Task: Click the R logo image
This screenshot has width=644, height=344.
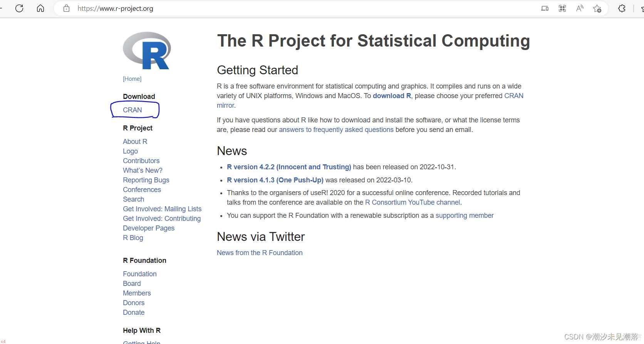Action: pos(147,50)
